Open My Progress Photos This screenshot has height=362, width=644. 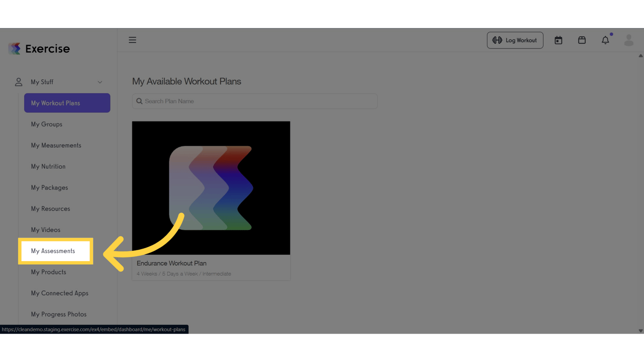[58, 314]
